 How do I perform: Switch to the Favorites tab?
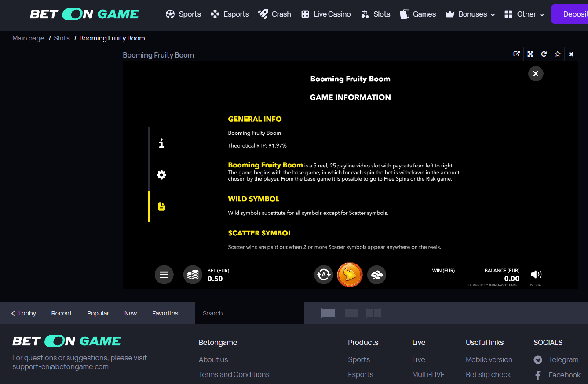pyautogui.click(x=165, y=313)
